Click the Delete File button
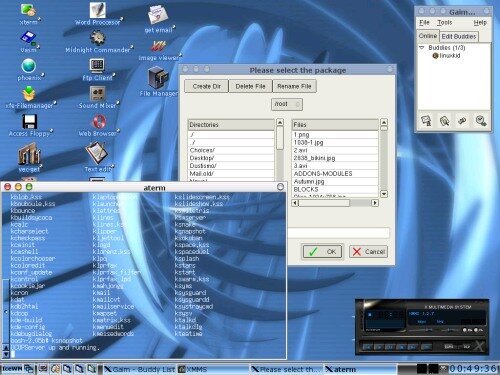Screen dimensions: 500x375 coord(250,86)
